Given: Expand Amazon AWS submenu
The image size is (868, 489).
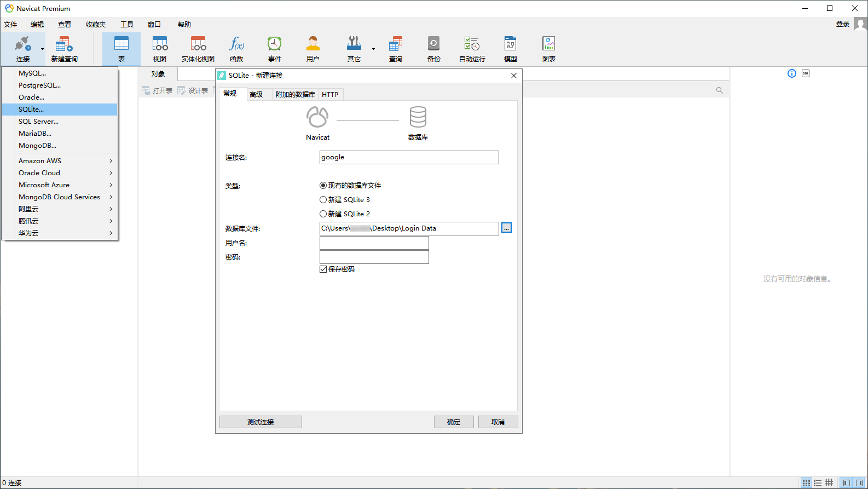Looking at the screenshot, I should click(60, 161).
